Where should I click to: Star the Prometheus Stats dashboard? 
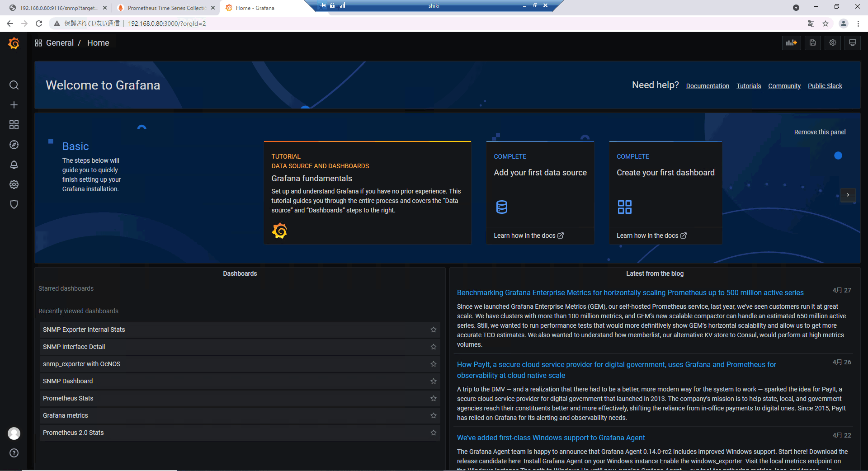tap(434, 398)
